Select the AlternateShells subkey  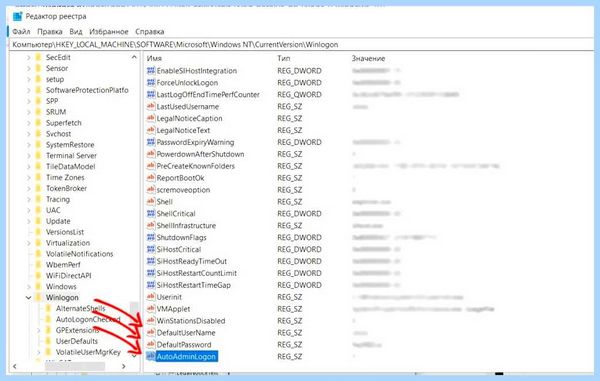click(80, 308)
